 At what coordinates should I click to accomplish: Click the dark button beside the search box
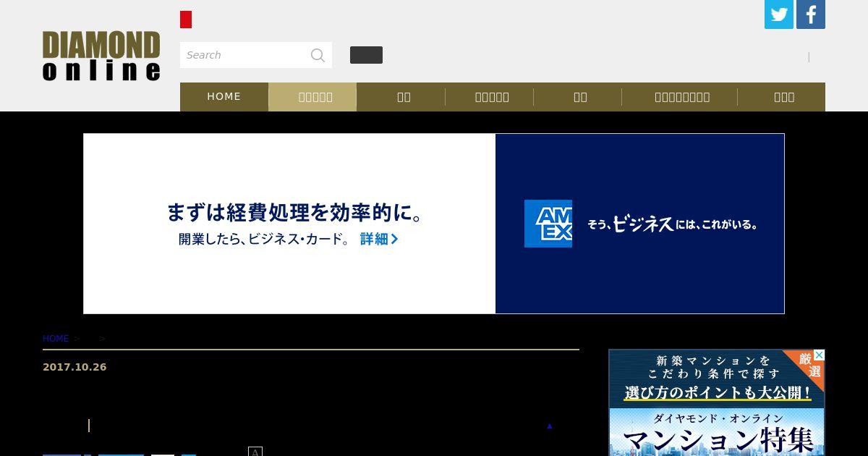click(366, 55)
